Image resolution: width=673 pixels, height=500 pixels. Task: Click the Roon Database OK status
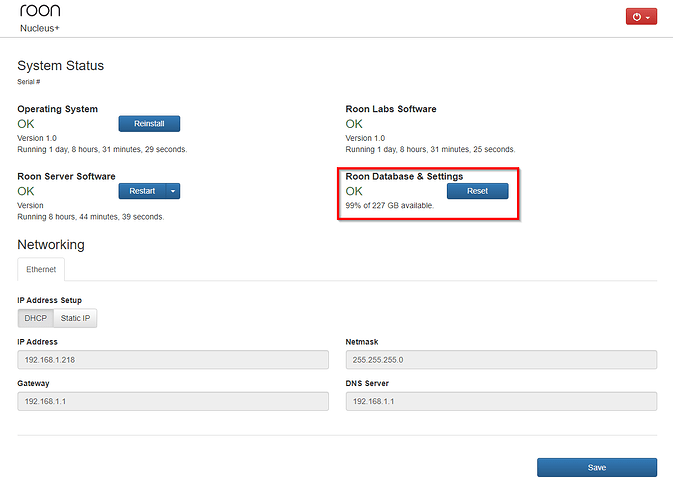point(354,191)
